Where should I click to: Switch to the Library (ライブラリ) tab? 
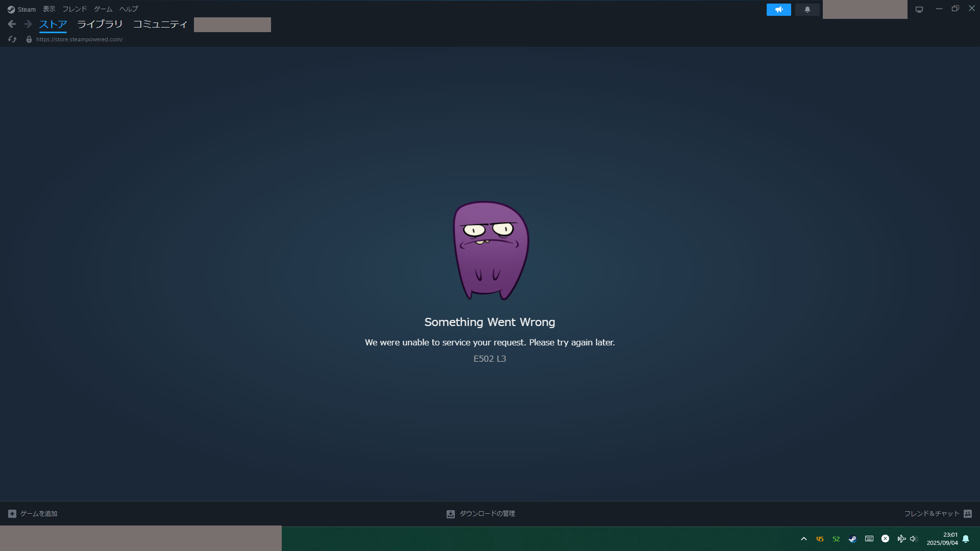(x=100, y=24)
